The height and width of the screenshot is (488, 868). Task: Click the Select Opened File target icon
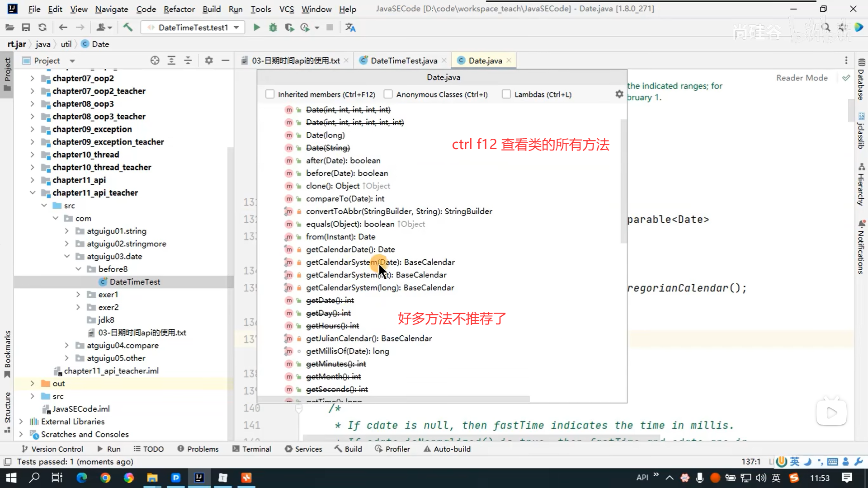click(155, 61)
